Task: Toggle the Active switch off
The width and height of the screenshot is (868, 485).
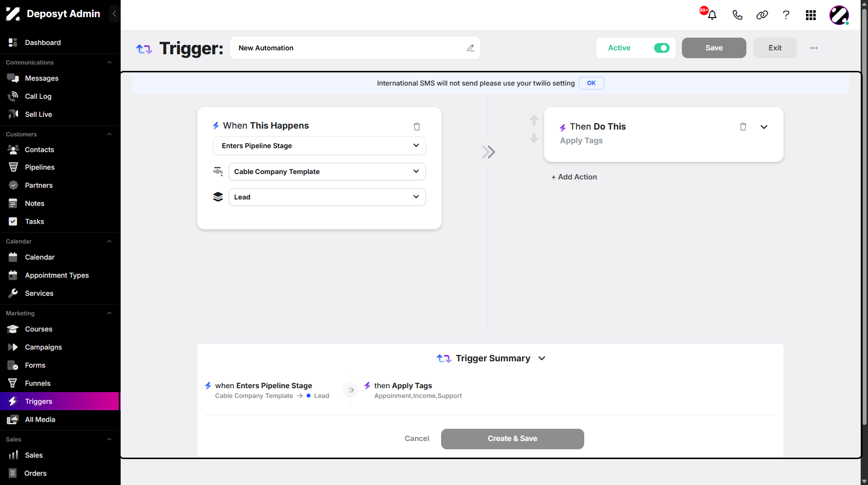Action: tap(662, 48)
